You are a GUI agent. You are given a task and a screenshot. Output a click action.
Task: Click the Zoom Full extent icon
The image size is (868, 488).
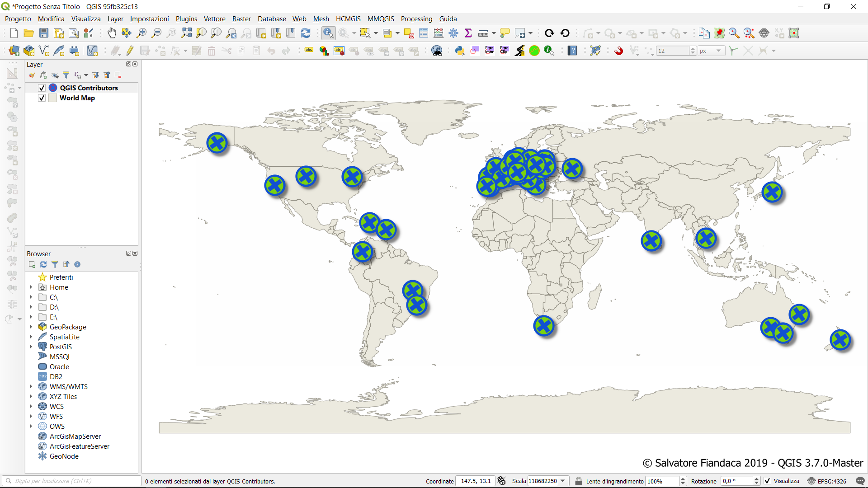pyautogui.click(x=186, y=33)
